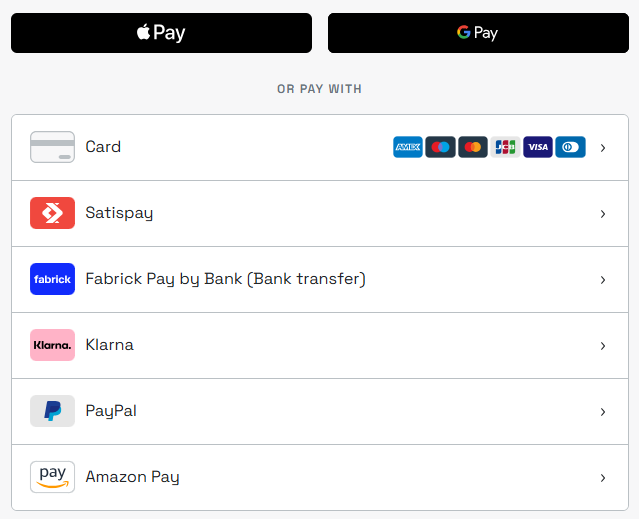Click the JCB card brand icon
Screen dimensions: 639x519
(x=505, y=147)
